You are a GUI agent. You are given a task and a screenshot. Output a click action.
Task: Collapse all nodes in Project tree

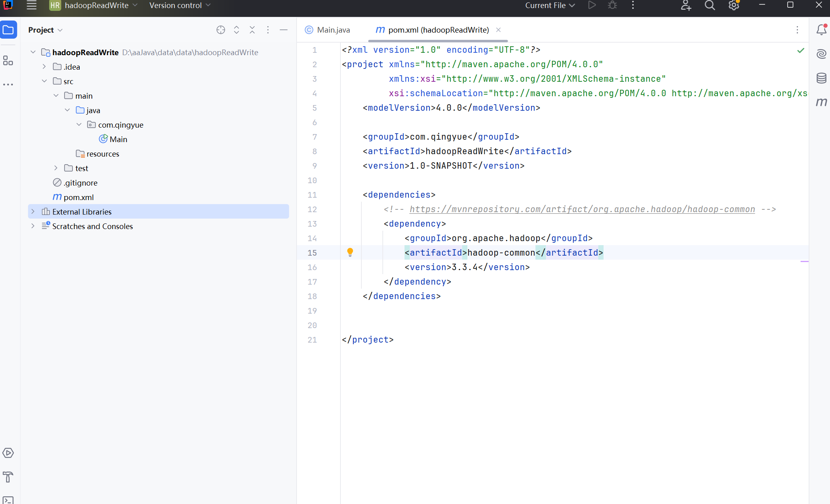[x=252, y=30]
